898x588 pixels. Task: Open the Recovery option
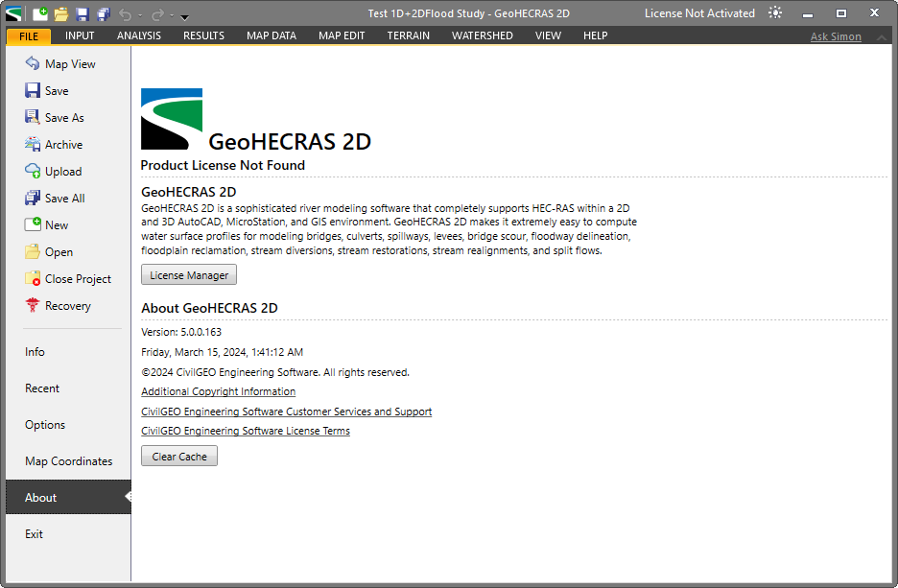[67, 306]
